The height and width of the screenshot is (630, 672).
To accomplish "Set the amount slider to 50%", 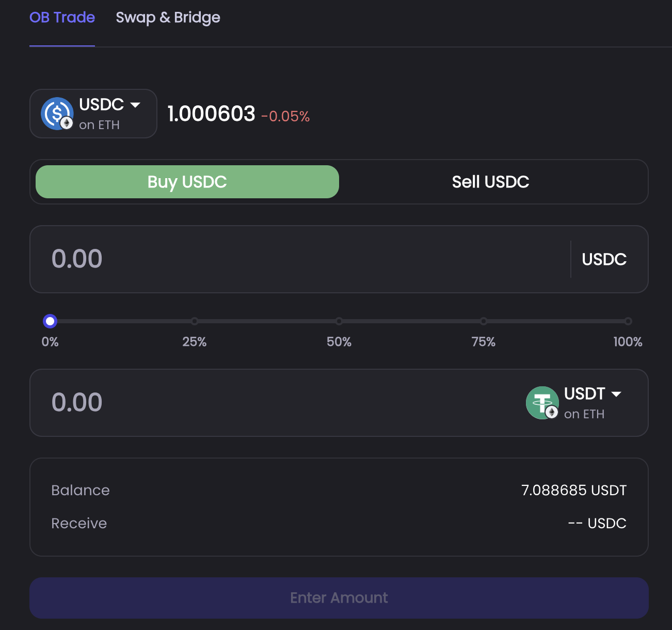I will coord(339,321).
